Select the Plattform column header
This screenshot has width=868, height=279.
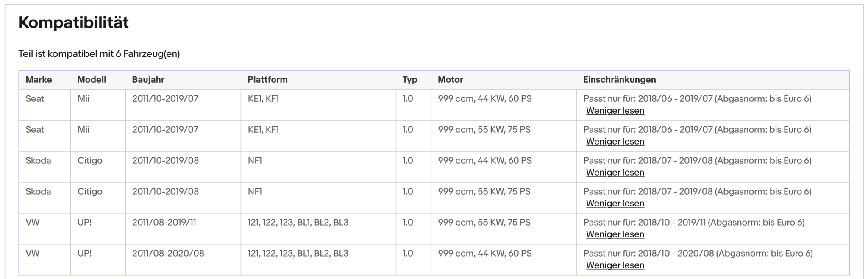tap(267, 80)
